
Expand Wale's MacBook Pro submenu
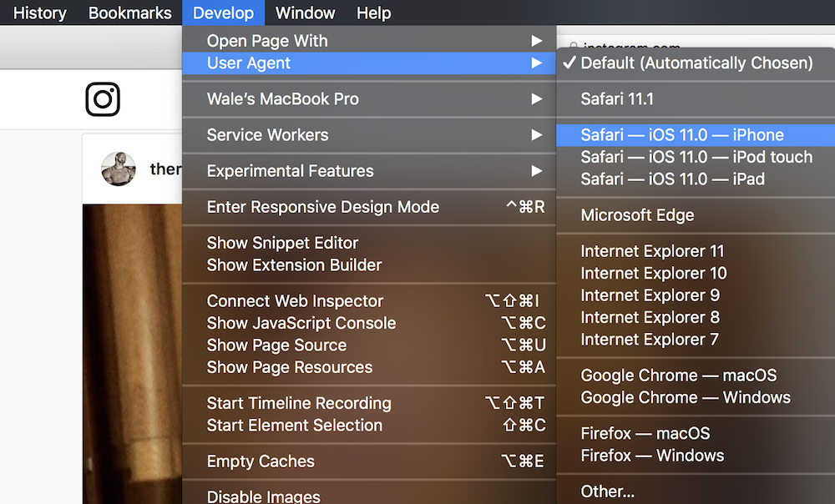[369, 99]
